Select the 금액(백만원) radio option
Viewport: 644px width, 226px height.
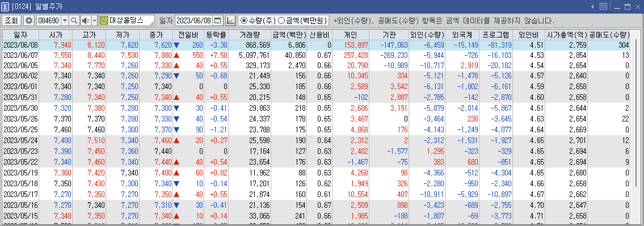[x=303, y=20]
